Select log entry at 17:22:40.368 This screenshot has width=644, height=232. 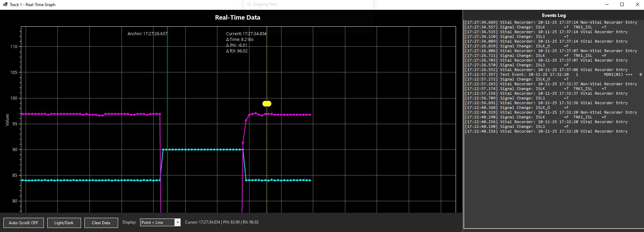[x=517, y=108]
